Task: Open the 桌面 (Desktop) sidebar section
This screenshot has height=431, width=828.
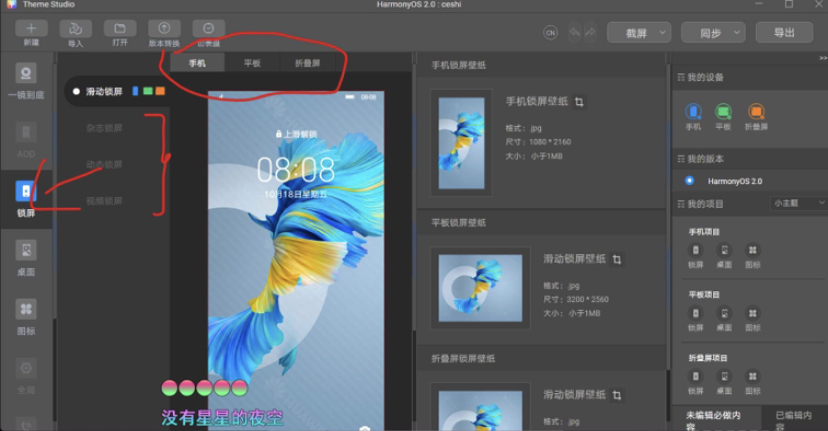Action: (x=26, y=254)
